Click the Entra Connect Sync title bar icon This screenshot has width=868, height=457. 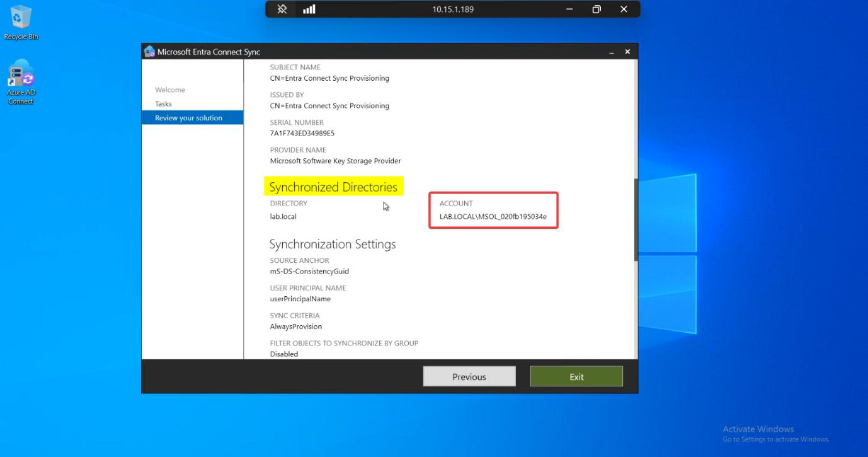(x=149, y=52)
